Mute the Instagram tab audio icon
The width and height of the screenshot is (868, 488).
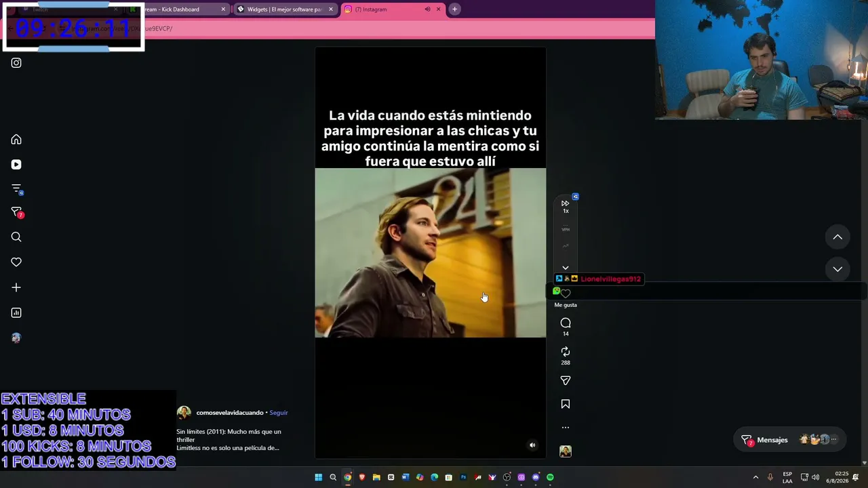click(x=427, y=9)
